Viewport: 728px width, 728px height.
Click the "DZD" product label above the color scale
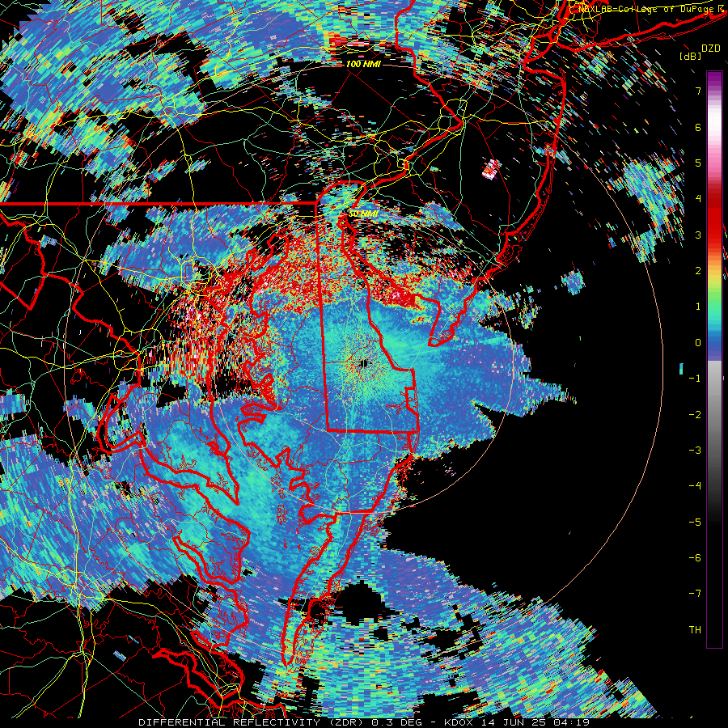pyautogui.click(x=710, y=49)
